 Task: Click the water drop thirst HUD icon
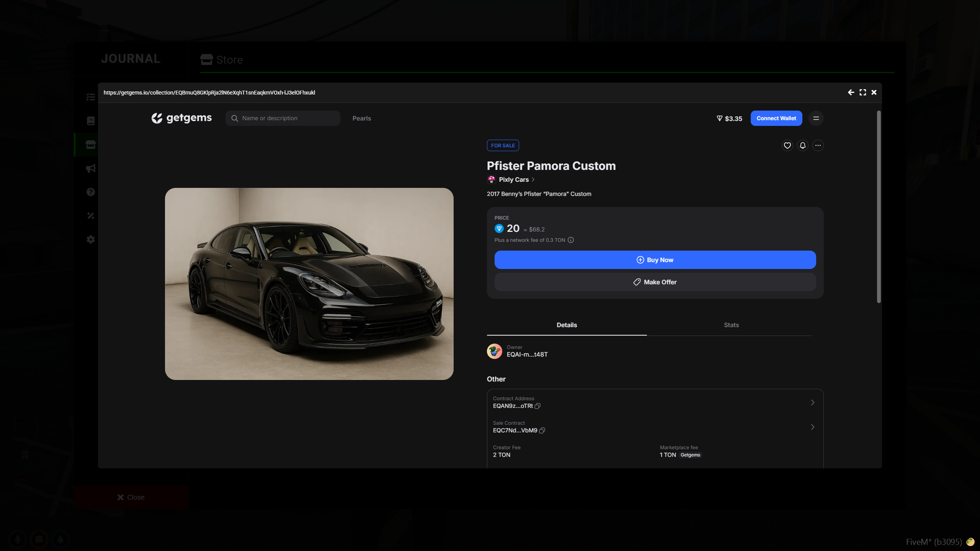pyautogui.click(x=60, y=540)
